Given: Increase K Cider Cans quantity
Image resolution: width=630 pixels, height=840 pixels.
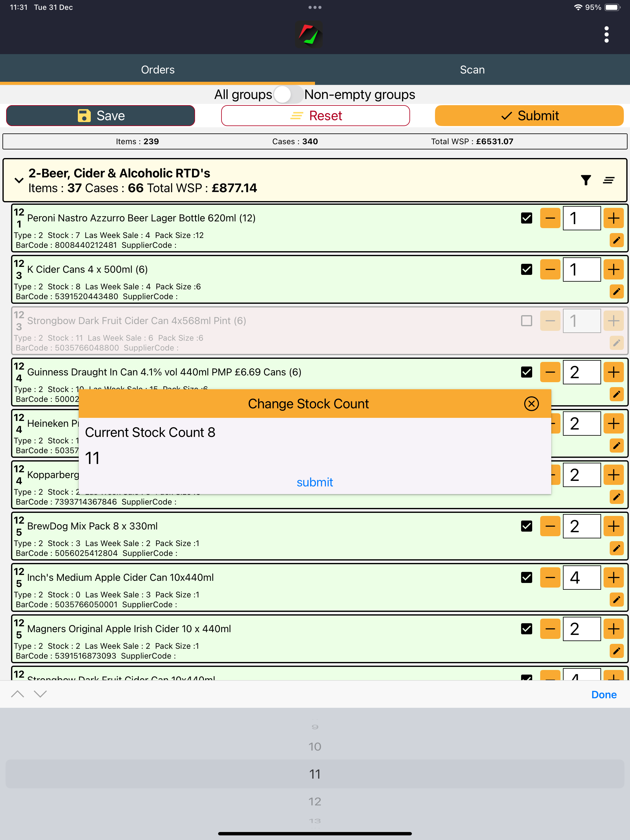Looking at the screenshot, I should (x=613, y=269).
